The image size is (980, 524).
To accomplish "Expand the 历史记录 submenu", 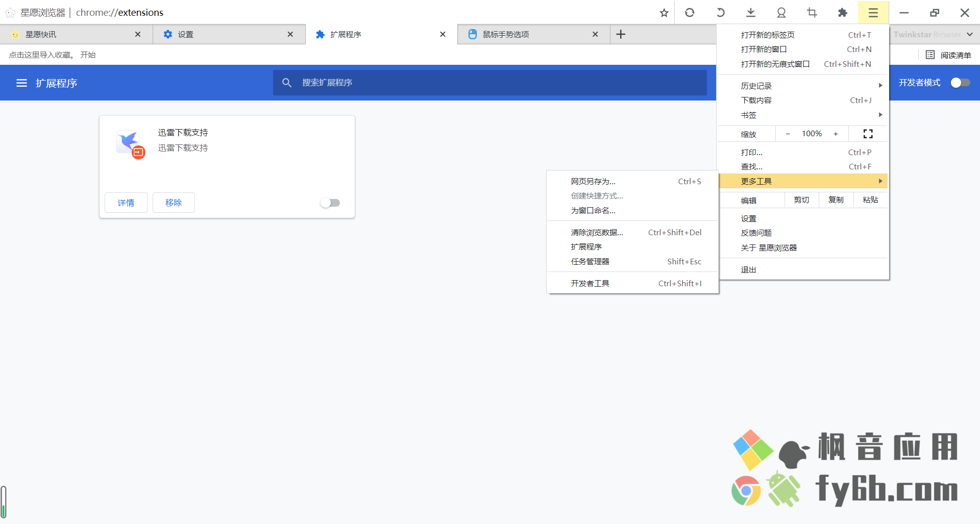I will click(803, 86).
